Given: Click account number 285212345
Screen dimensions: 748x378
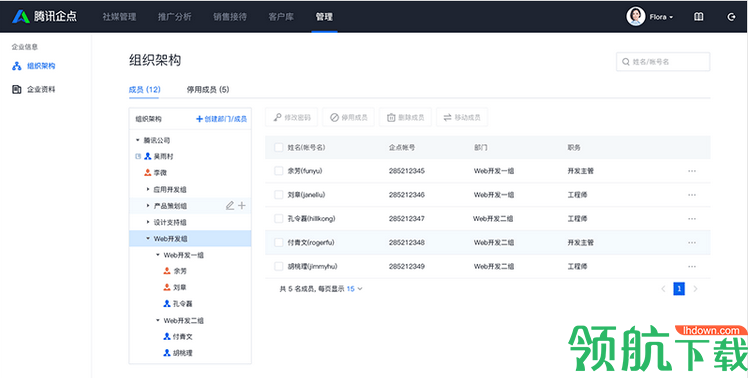Looking at the screenshot, I should pyautogui.click(x=406, y=171).
